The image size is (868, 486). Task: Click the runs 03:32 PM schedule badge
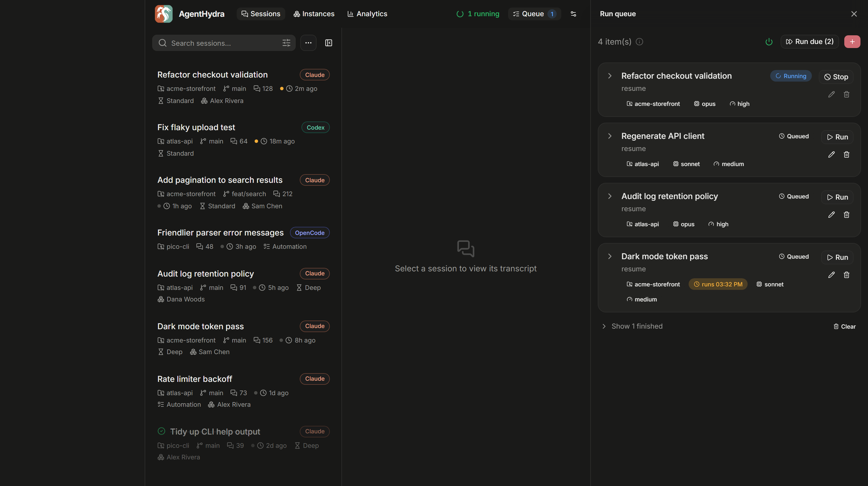[x=718, y=284]
